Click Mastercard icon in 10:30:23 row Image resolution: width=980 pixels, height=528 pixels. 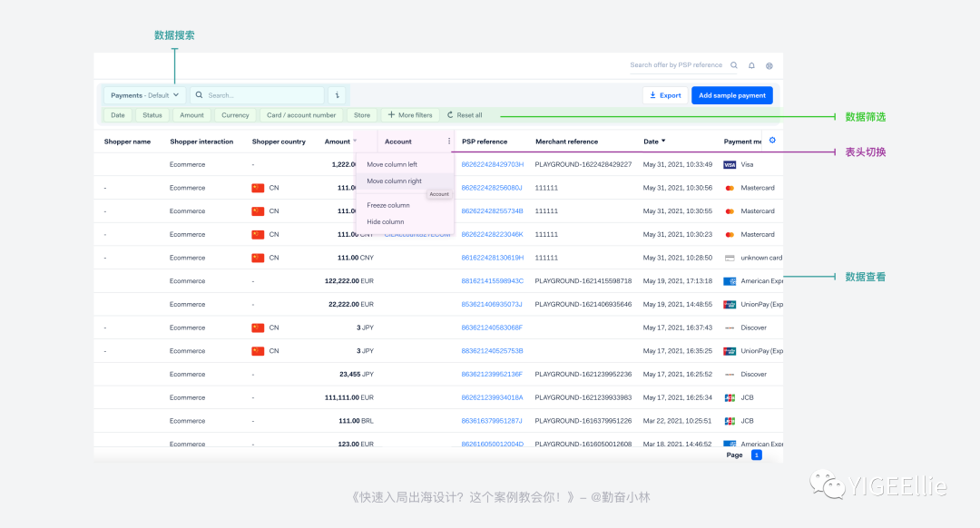(730, 234)
